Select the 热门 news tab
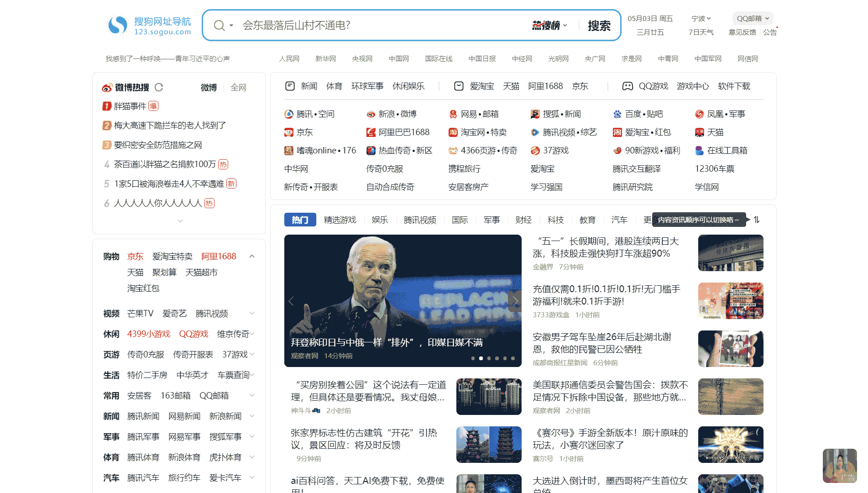Image resolution: width=868 pixels, height=493 pixels. pyautogui.click(x=300, y=220)
